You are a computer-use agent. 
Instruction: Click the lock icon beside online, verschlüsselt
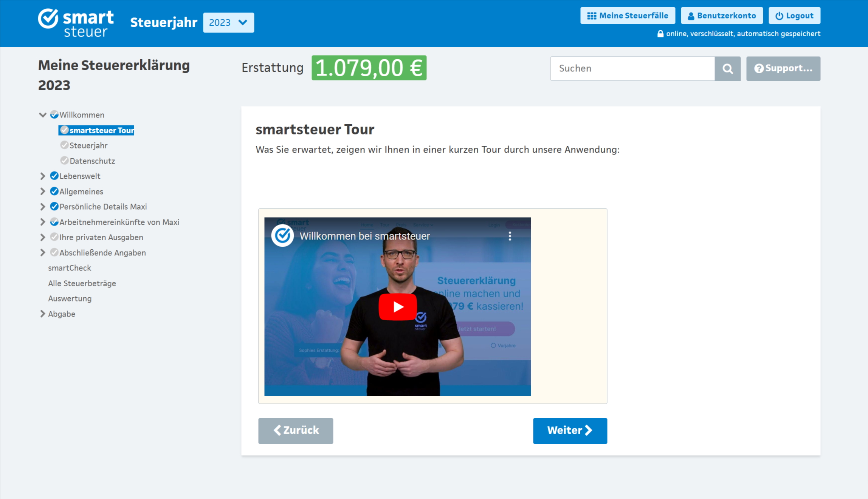click(660, 34)
